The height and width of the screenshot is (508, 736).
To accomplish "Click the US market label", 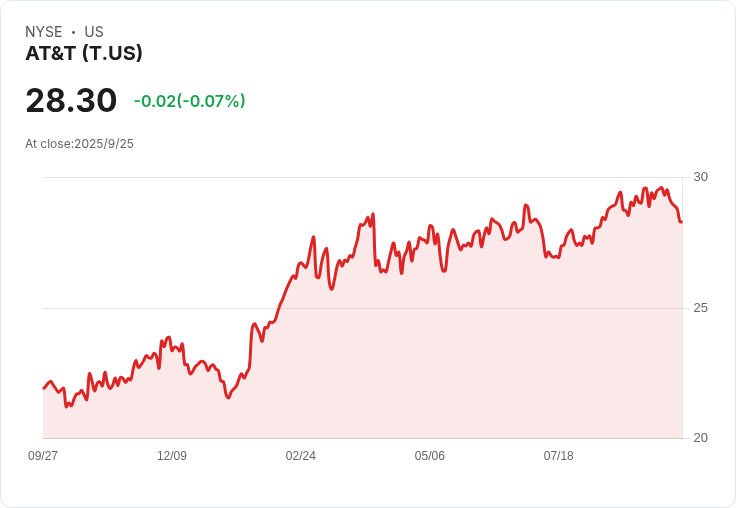I will tap(94, 32).
